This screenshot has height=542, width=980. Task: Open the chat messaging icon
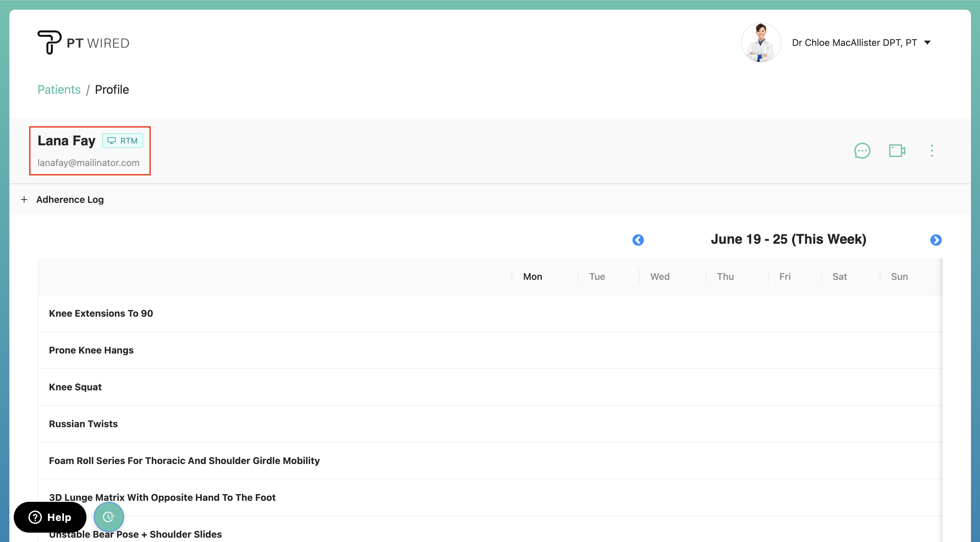click(x=862, y=151)
